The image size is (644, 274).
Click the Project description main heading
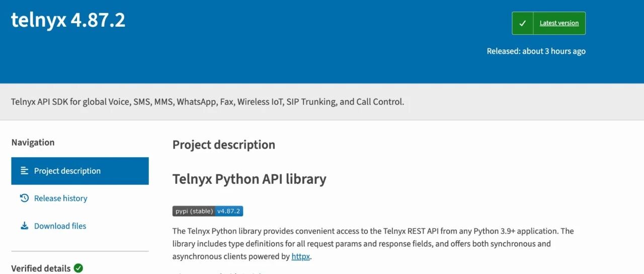(224, 145)
